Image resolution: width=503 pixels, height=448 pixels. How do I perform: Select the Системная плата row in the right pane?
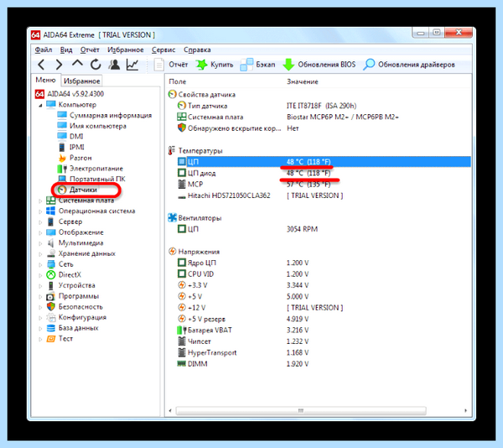319,117
